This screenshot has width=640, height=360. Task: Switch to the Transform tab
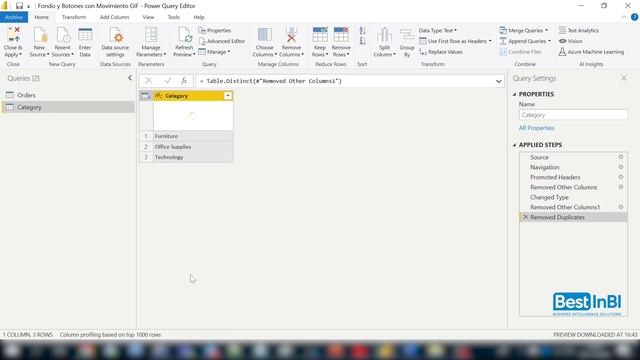pyautogui.click(x=74, y=17)
